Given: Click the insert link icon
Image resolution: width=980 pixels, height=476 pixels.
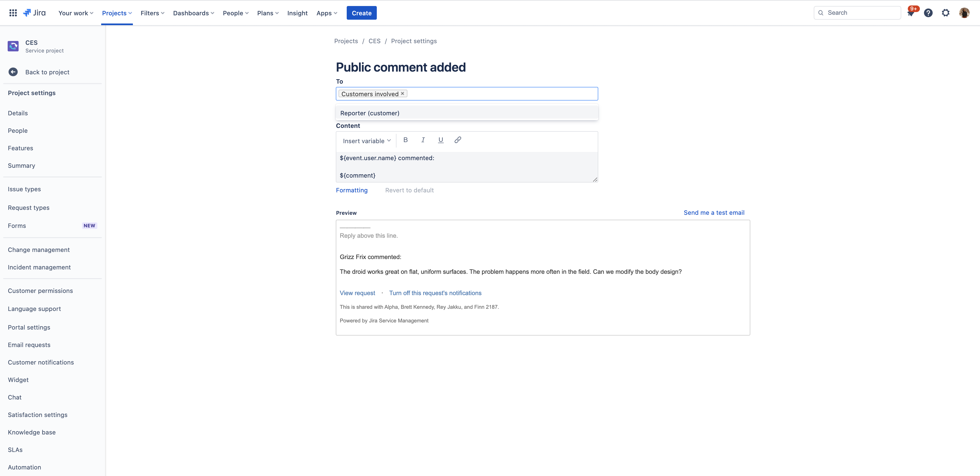Looking at the screenshot, I should tap(458, 140).
